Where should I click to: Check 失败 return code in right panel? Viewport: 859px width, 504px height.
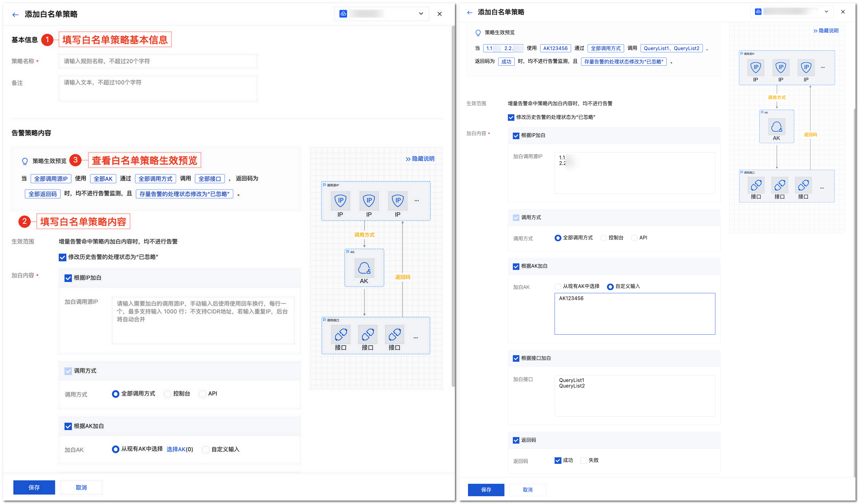[x=584, y=461]
